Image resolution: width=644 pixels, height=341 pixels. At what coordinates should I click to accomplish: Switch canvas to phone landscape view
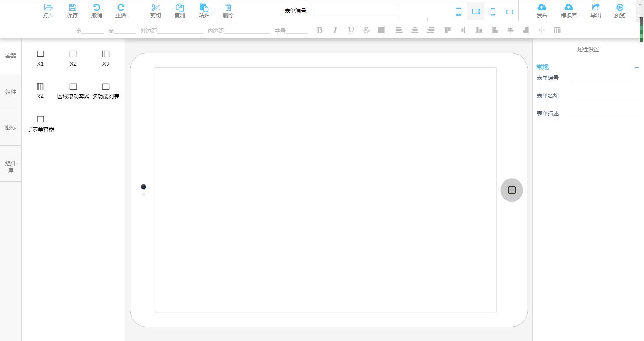[510, 12]
